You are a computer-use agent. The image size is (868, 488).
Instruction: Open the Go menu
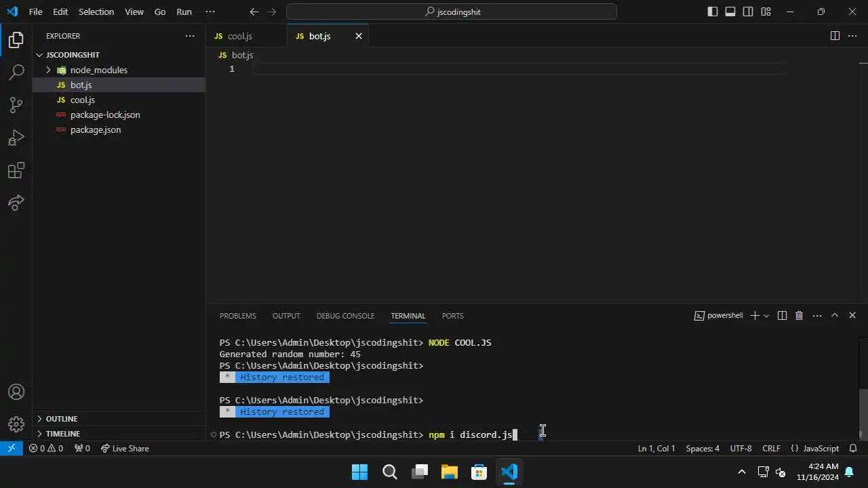160,12
